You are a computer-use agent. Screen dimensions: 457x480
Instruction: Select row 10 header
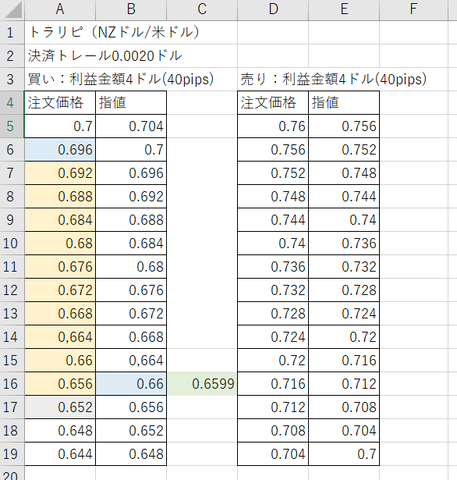(x=12, y=243)
